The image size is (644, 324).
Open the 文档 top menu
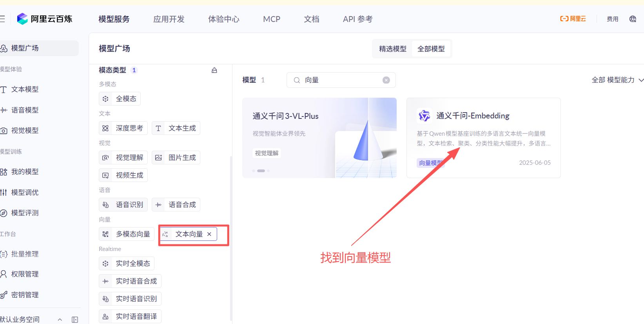(312, 19)
